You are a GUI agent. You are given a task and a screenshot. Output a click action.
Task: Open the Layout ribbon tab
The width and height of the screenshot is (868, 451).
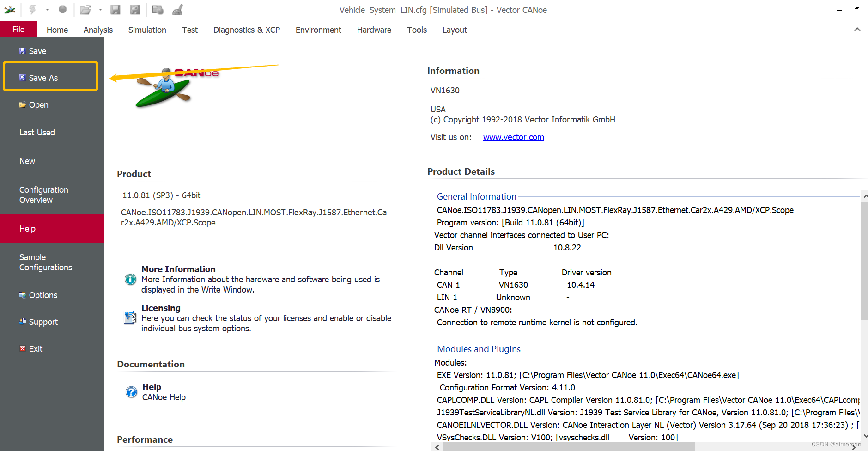click(455, 30)
